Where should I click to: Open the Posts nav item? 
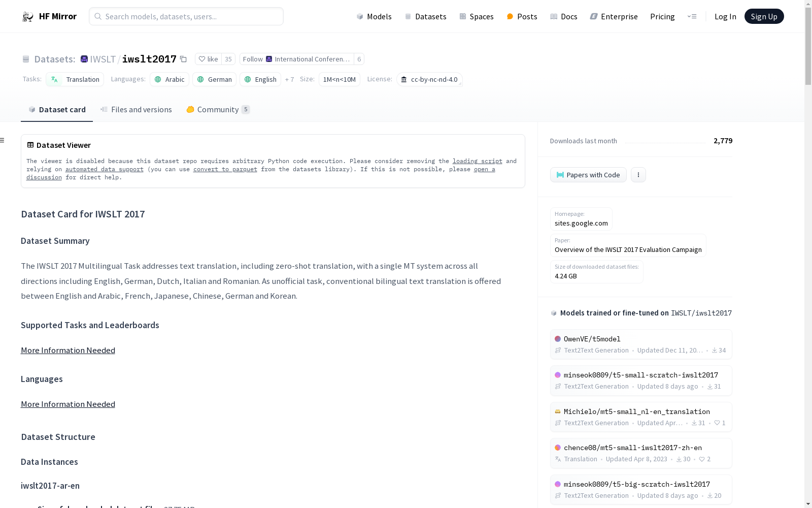pos(522,16)
